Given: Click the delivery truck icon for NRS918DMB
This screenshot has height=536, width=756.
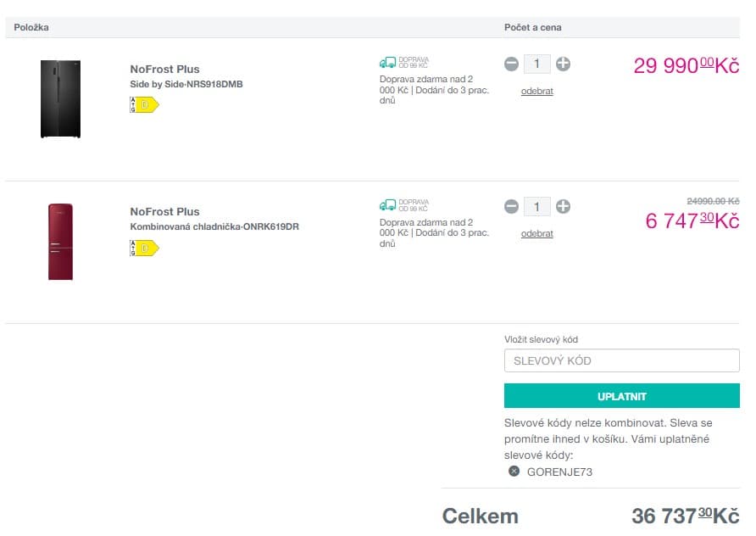Looking at the screenshot, I should point(388,61).
